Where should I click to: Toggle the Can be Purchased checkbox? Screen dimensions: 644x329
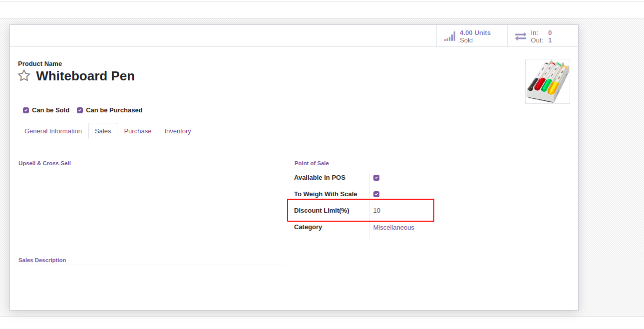point(80,110)
